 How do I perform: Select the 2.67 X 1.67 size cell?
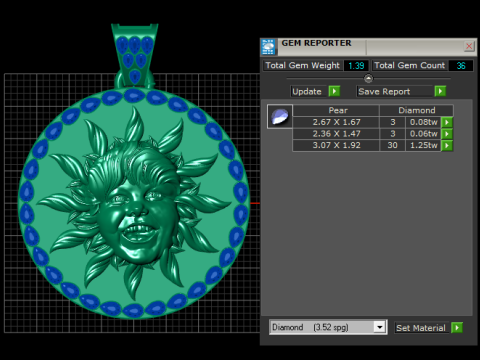point(336,122)
